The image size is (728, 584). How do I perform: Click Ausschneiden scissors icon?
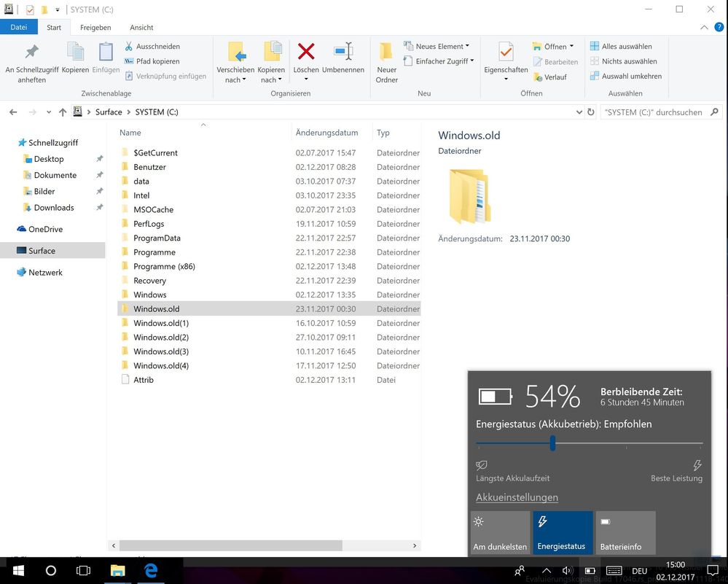pyautogui.click(x=128, y=46)
